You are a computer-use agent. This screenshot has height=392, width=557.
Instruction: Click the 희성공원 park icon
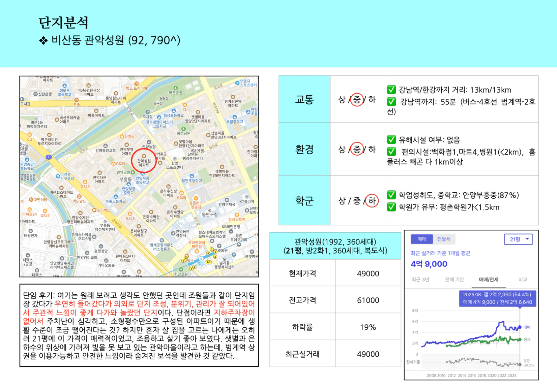[x=183, y=129]
